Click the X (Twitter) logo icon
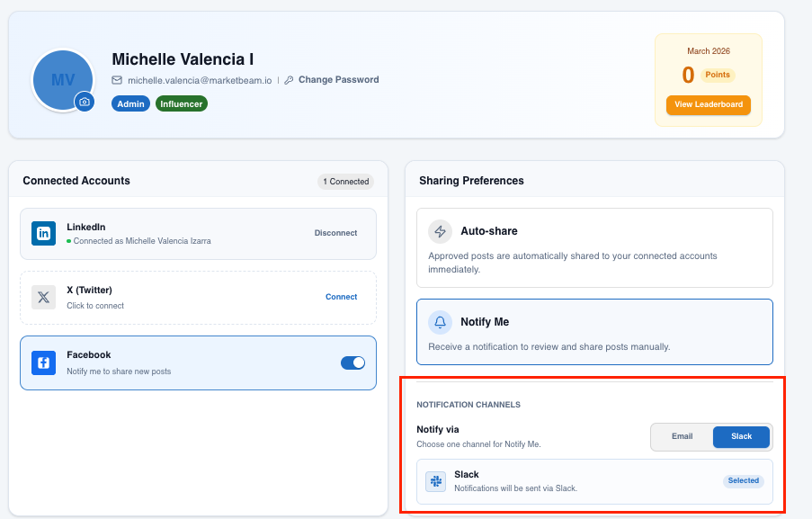This screenshot has width=812, height=519. [x=43, y=298]
